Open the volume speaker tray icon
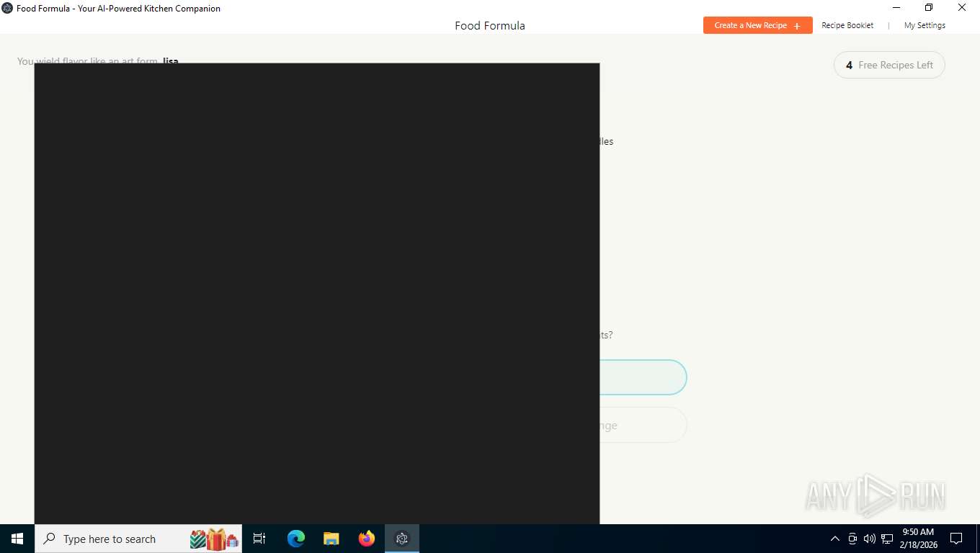This screenshot has width=980, height=553. 870,539
